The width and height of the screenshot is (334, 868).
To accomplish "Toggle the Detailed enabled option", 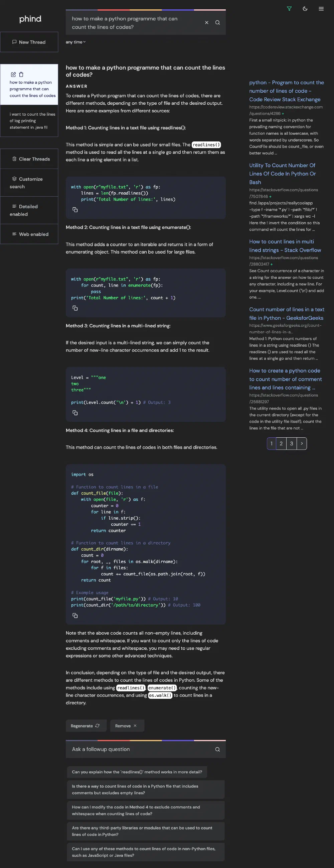I will tap(29, 210).
